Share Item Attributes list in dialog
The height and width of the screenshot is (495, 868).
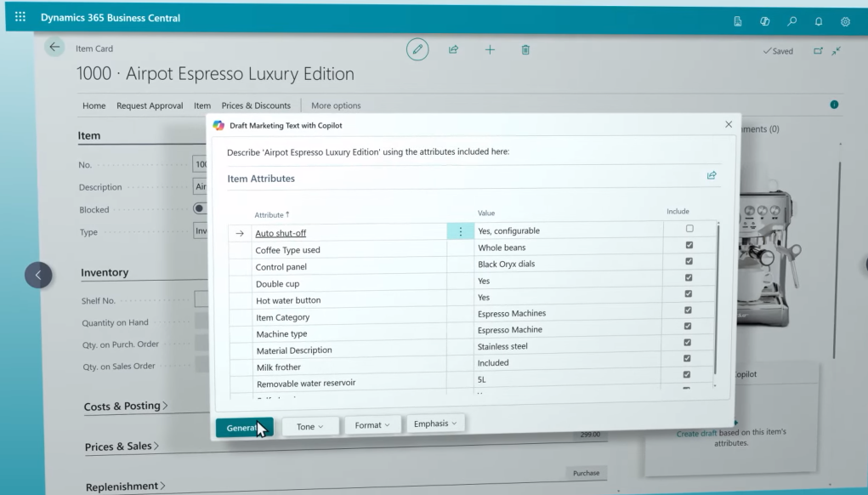(x=712, y=175)
